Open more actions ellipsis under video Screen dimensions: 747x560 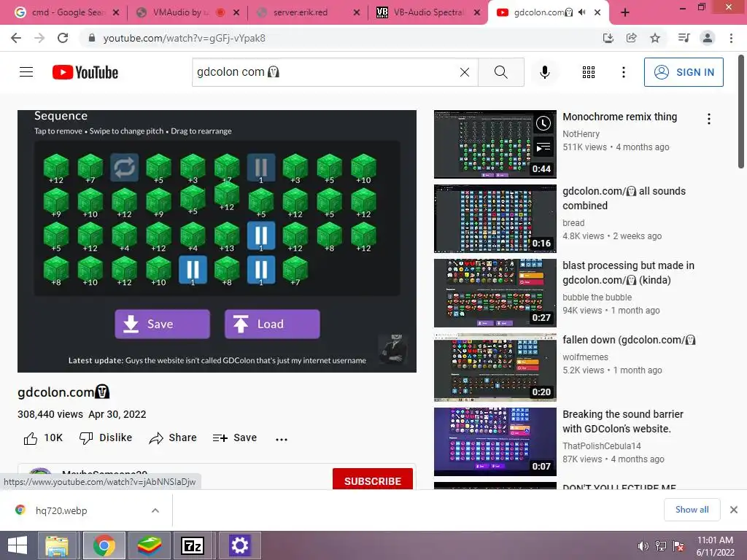[281, 439]
